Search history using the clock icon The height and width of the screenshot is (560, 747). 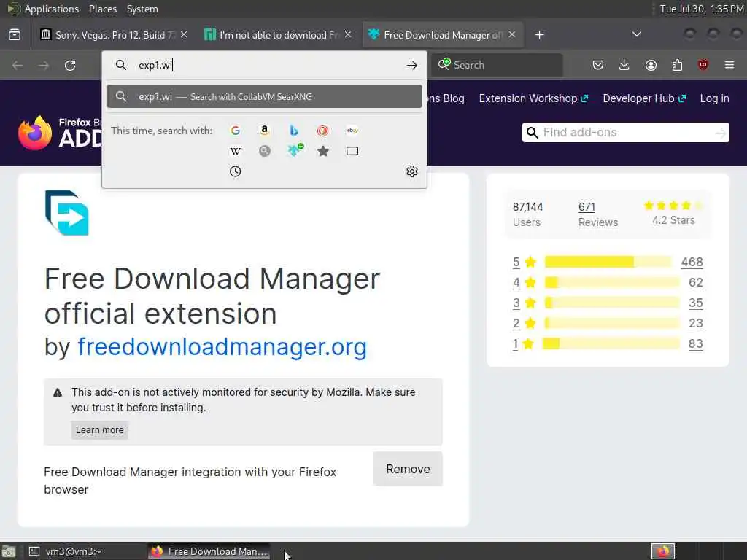[236, 171]
